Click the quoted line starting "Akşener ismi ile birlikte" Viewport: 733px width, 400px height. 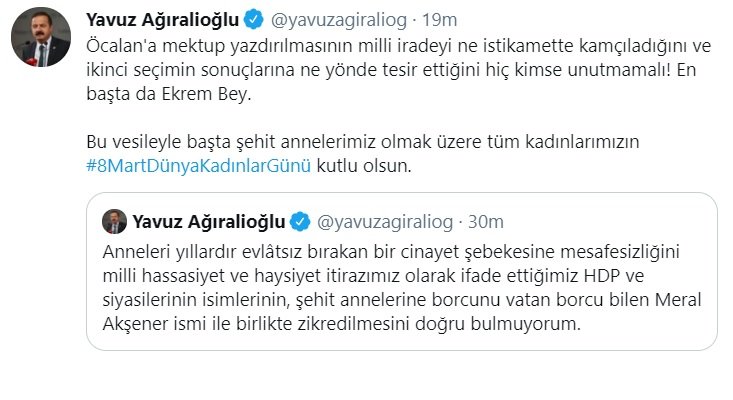pyautogui.click(x=342, y=323)
